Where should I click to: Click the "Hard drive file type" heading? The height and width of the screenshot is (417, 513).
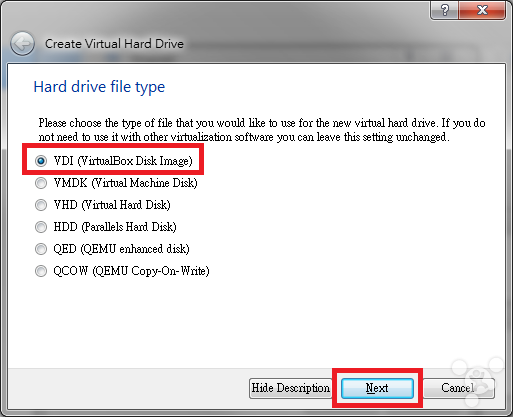coord(99,87)
